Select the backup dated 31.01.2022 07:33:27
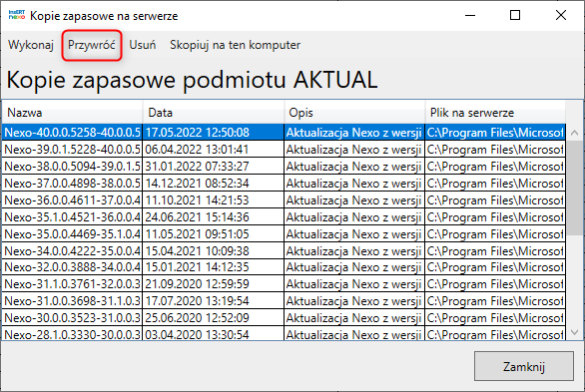 click(284, 167)
